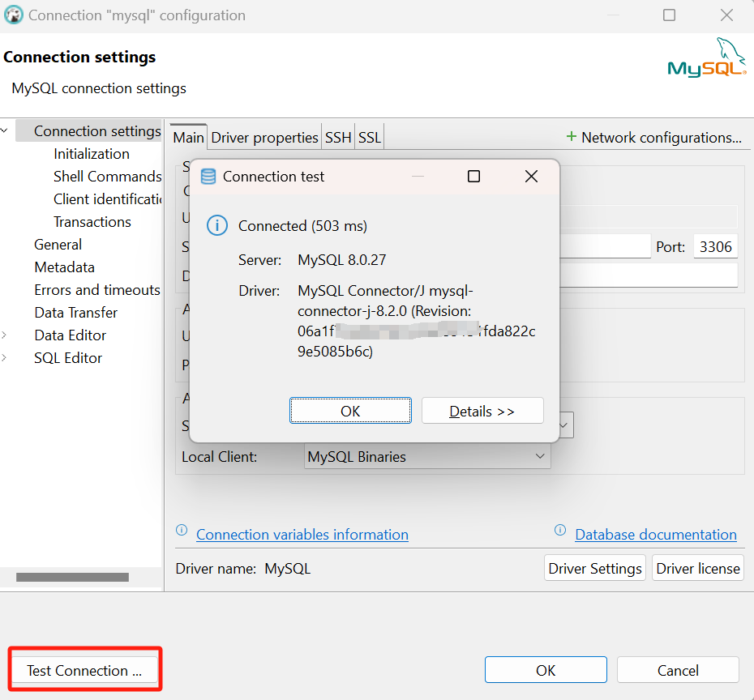Click the Port field showing 3306
The image size is (754, 700).
point(716,246)
